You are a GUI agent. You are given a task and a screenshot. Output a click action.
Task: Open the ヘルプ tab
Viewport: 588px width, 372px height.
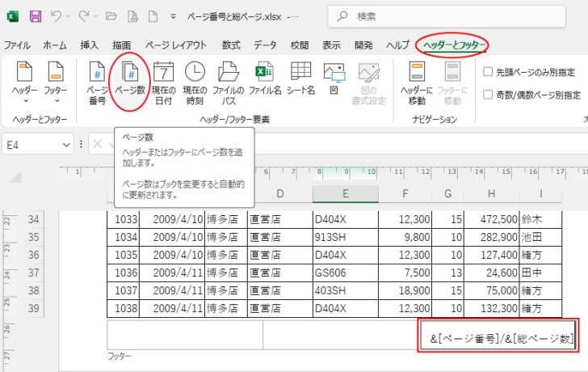pos(398,45)
